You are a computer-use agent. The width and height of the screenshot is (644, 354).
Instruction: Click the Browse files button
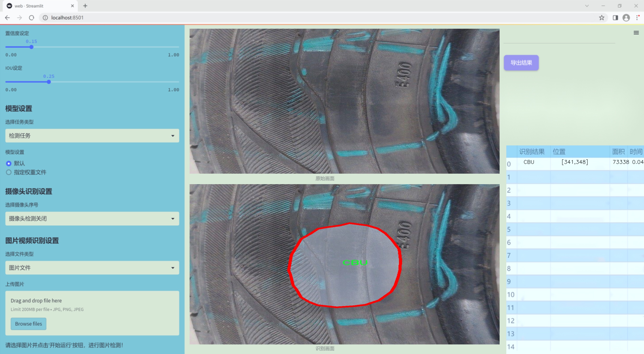click(28, 323)
